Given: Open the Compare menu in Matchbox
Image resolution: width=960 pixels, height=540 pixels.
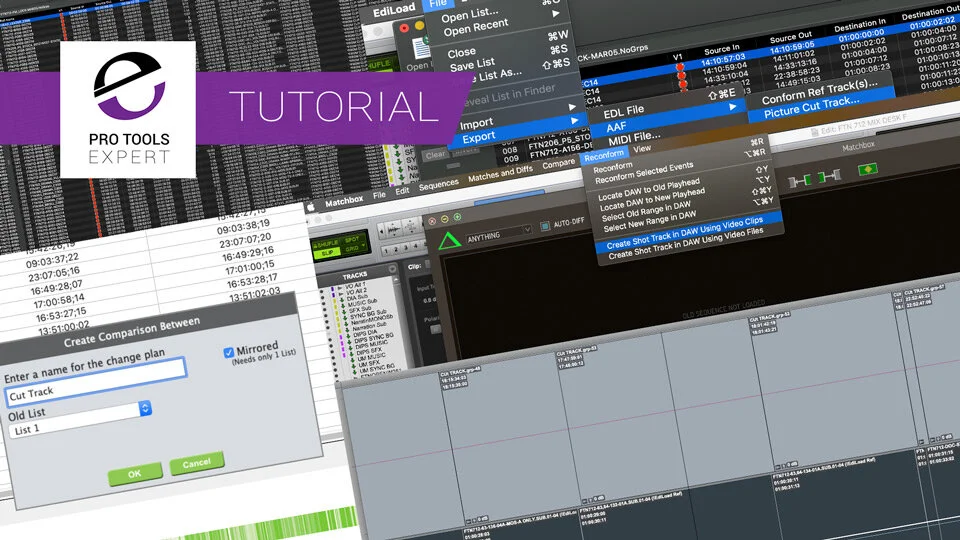Looking at the screenshot, I should [558, 165].
